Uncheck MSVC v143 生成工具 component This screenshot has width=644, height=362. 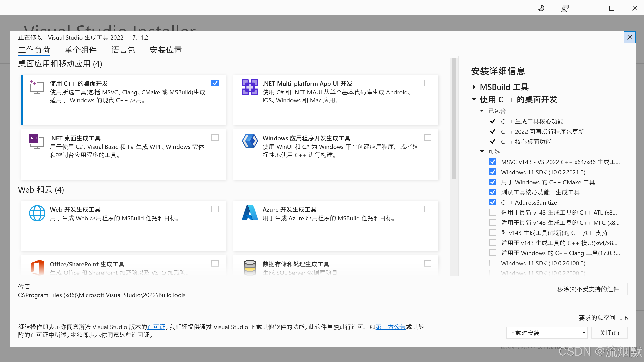pyautogui.click(x=492, y=162)
